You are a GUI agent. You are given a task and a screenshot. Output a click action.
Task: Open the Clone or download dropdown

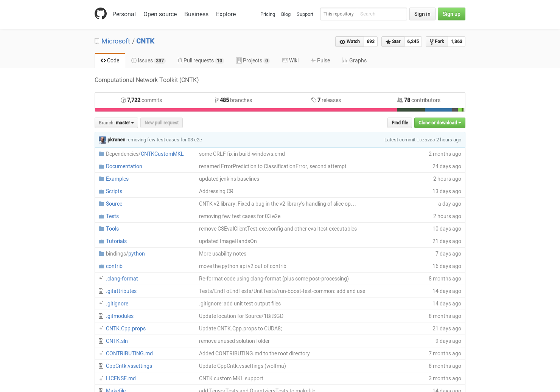(x=440, y=122)
